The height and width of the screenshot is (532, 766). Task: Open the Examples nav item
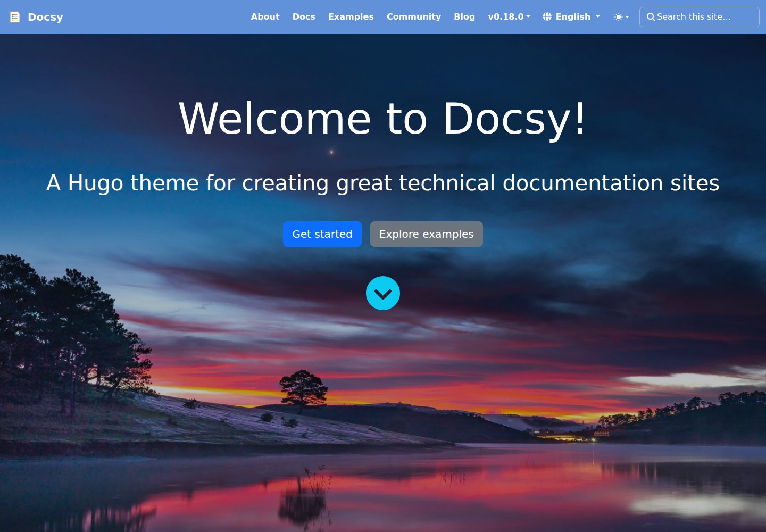click(351, 17)
